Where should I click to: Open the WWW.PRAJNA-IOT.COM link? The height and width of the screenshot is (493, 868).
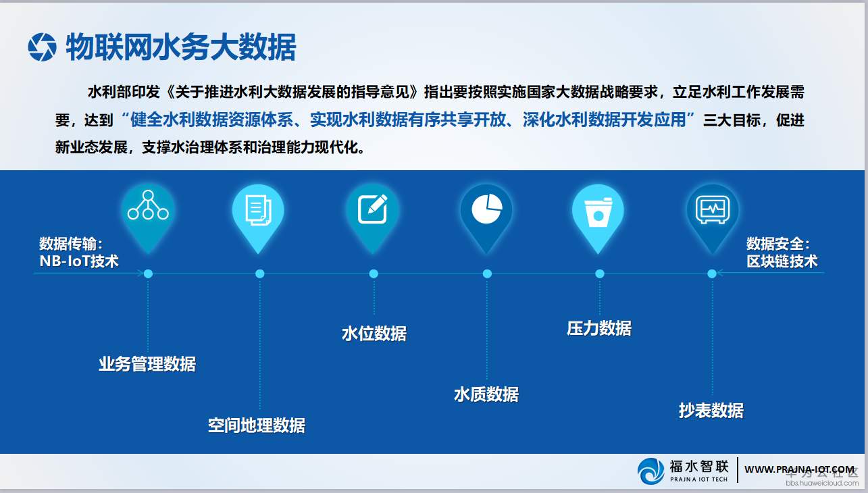(799, 469)
